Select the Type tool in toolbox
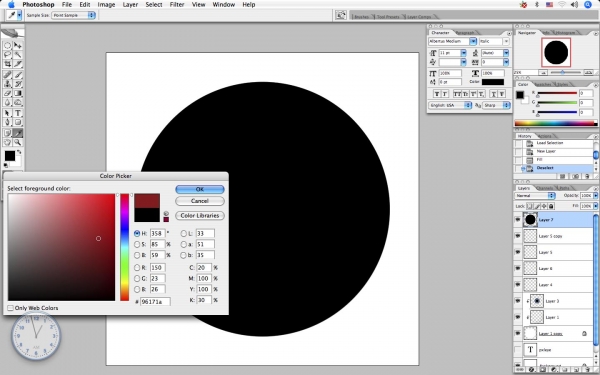Viewport: 600px width, 375px height. 18,113
